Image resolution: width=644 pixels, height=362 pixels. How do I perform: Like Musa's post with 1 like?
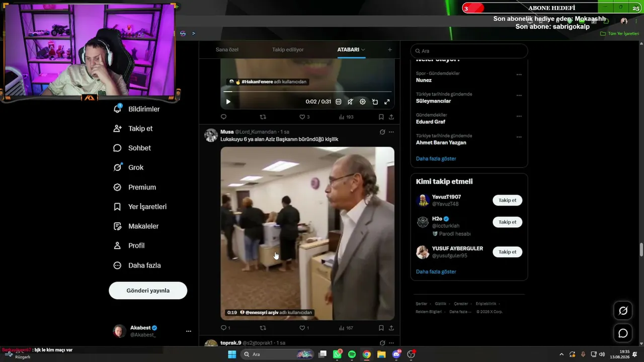304,328
